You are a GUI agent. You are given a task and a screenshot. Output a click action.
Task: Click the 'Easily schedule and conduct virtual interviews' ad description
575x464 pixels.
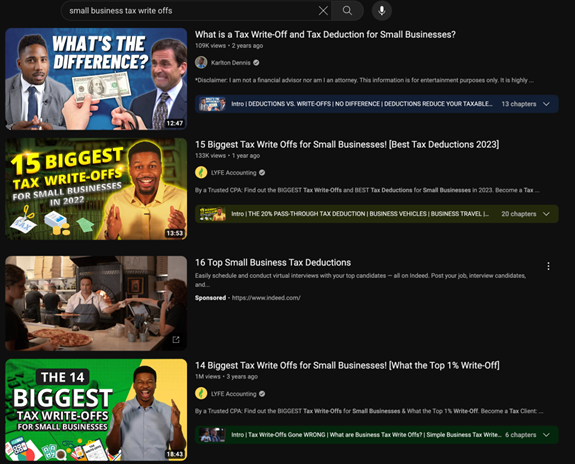point(360,280)
